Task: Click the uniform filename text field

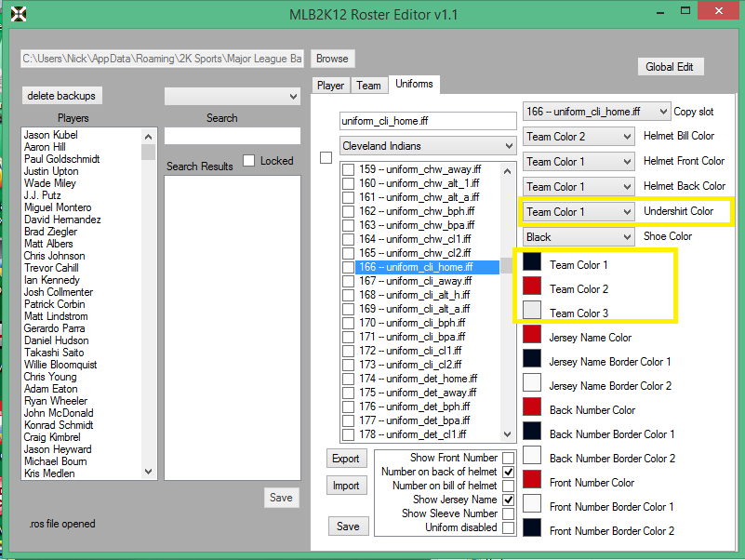Action: pyautogui.click(x=428, y=121)
